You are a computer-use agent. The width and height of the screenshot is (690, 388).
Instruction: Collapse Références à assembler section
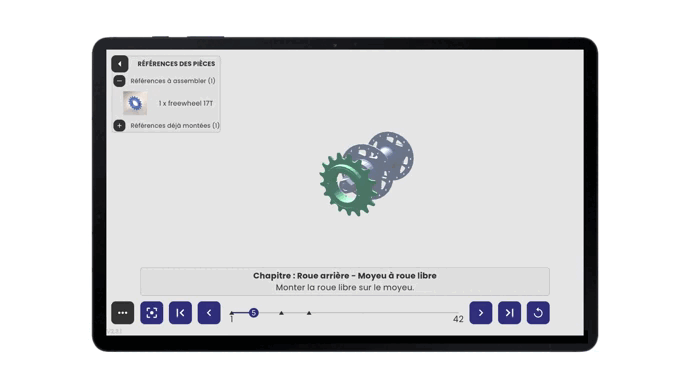click(x=119, y=81)
